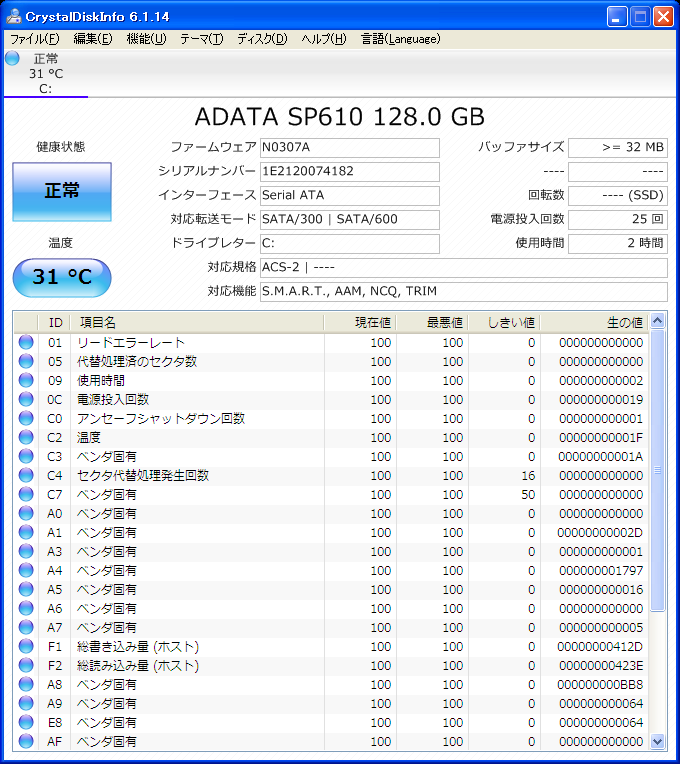Click status icon of row C4 セクタ代替処理発生回数

point(26,475)
